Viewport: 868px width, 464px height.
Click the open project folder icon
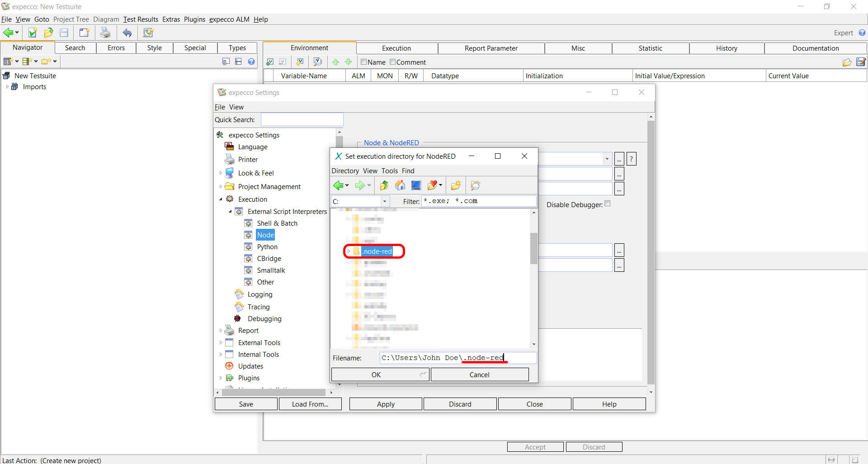(x=48, y=33)
